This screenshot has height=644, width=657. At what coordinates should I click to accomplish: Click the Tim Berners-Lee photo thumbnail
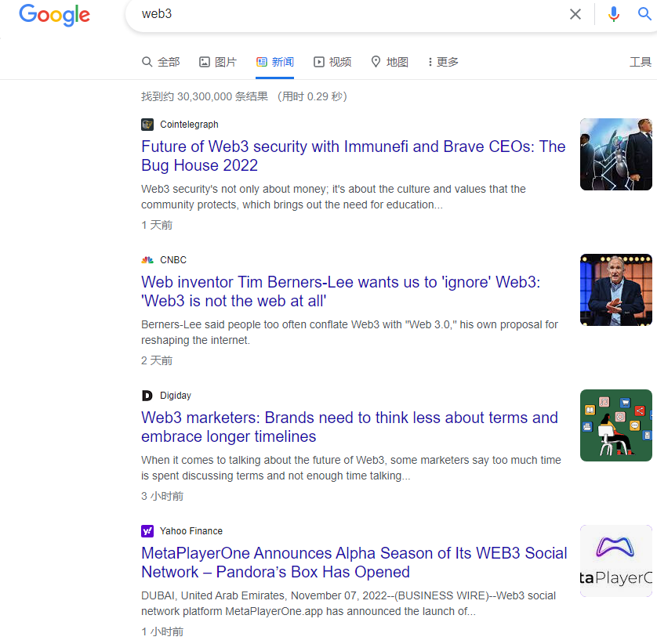tap(616, 290)
